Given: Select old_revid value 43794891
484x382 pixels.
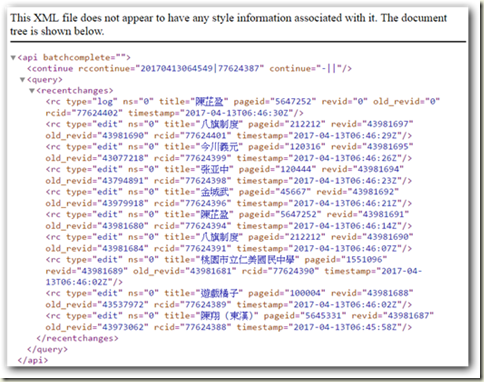Looking at the screenshot, I should (123, 181).
